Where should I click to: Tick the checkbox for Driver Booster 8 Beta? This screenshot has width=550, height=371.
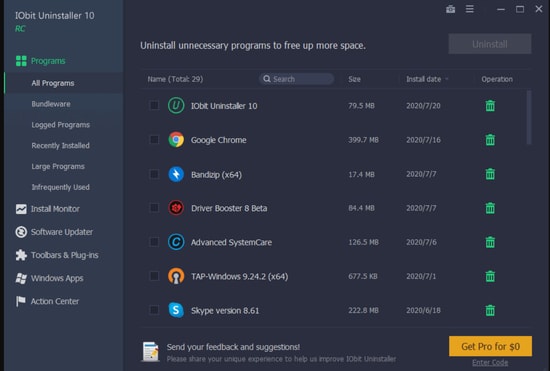tap(154, 208)
